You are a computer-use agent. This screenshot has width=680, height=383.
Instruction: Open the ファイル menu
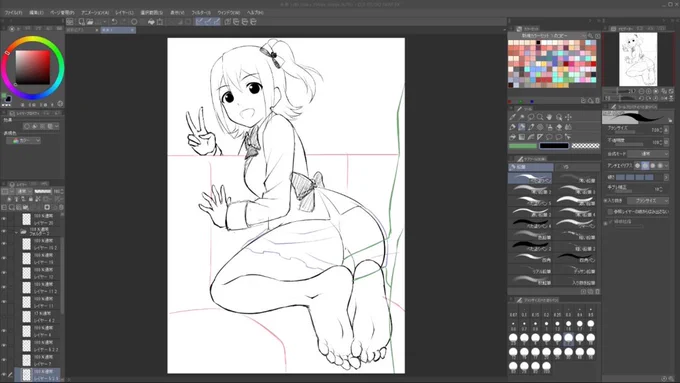(x=13, y=13)
